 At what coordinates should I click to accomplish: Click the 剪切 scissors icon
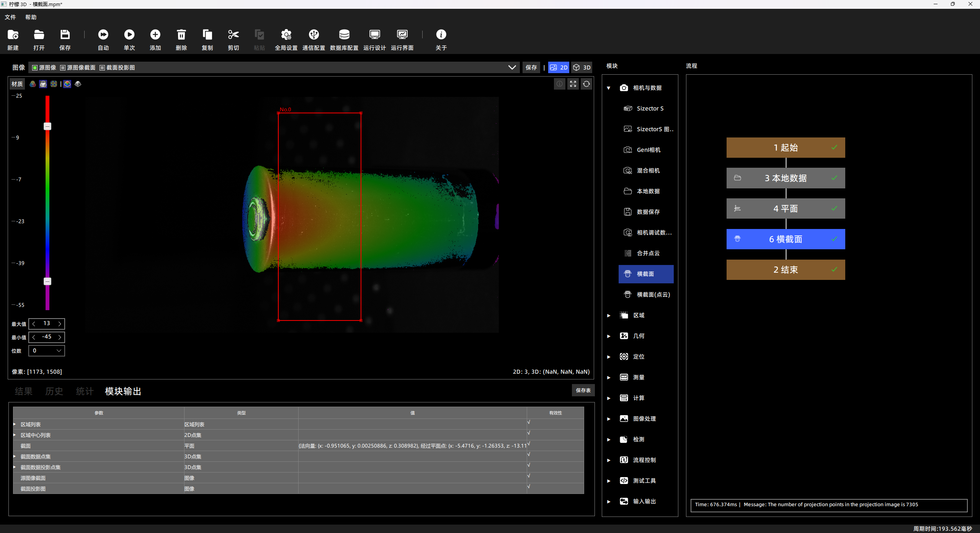234,35
